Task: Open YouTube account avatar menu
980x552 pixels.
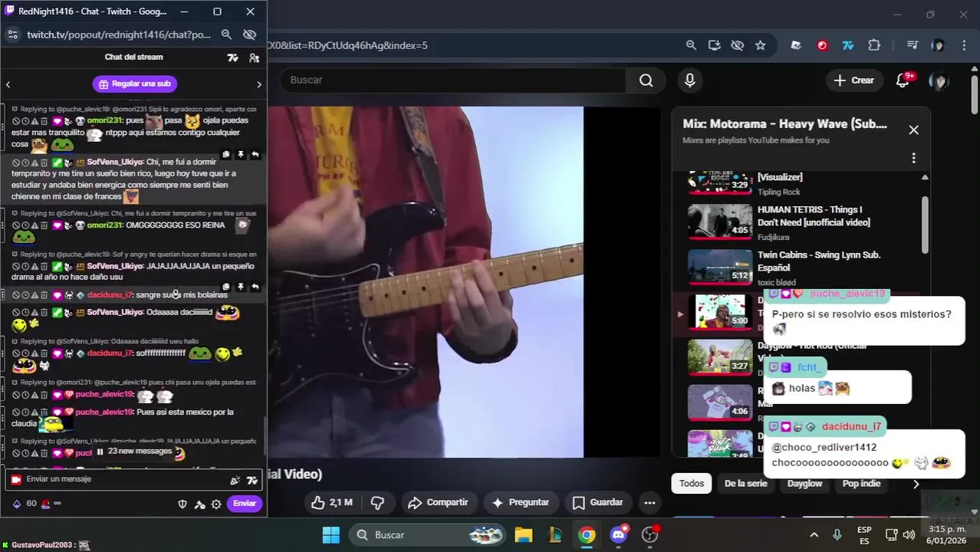Action: (939, 80)
